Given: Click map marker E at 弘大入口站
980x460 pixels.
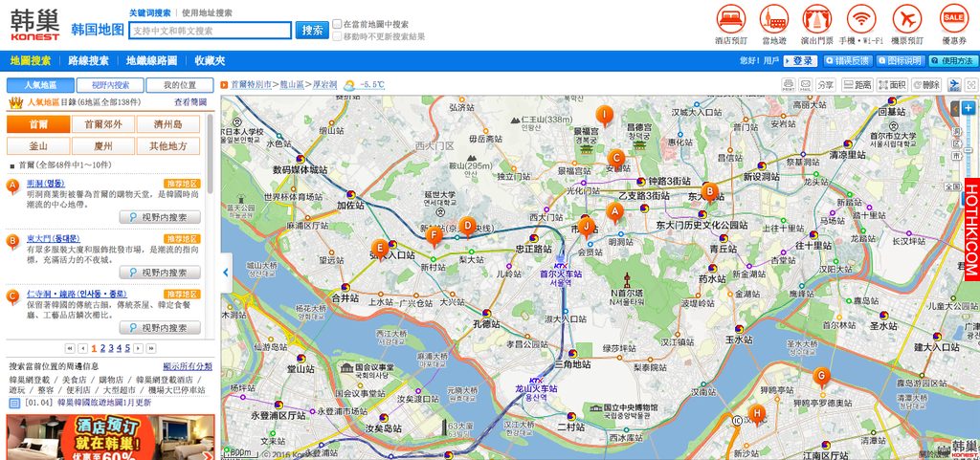Looking at the screenshot, I should point(379,250).
